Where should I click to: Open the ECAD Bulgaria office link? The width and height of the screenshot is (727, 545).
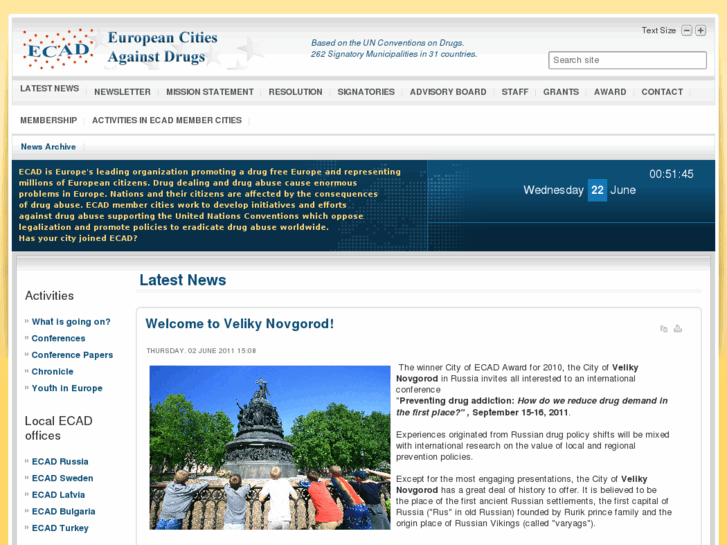64,512
